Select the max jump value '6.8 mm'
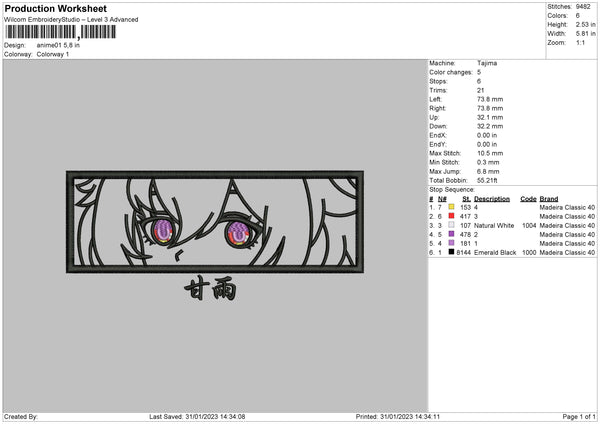Image resolution: width=600 pixels, height=424 pixels. click(488, 171)
